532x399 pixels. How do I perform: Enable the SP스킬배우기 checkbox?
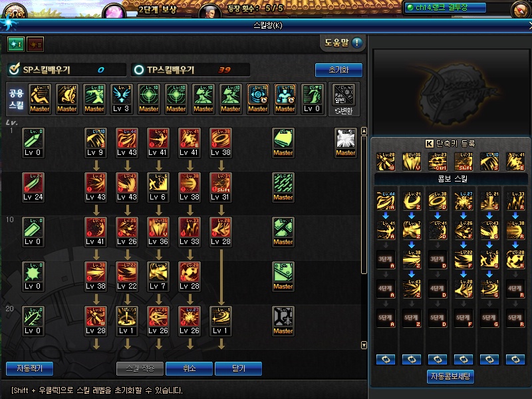[x=14, y=69]
